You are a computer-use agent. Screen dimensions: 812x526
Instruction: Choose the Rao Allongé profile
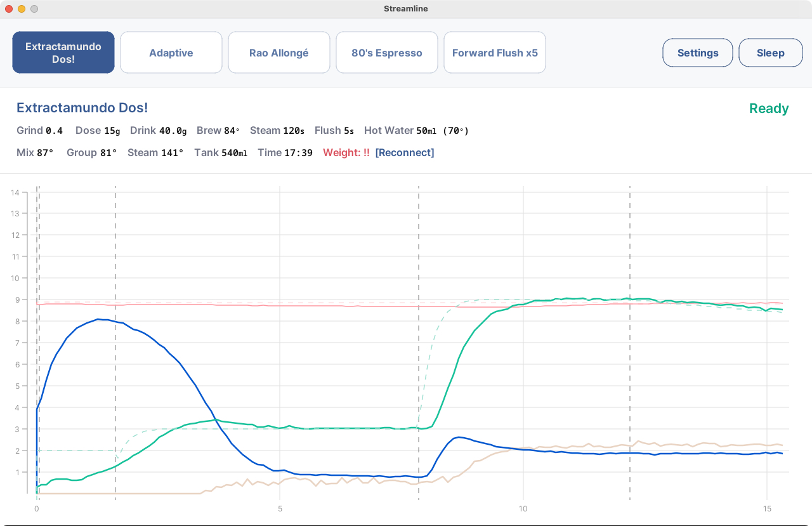click(279, 53)
